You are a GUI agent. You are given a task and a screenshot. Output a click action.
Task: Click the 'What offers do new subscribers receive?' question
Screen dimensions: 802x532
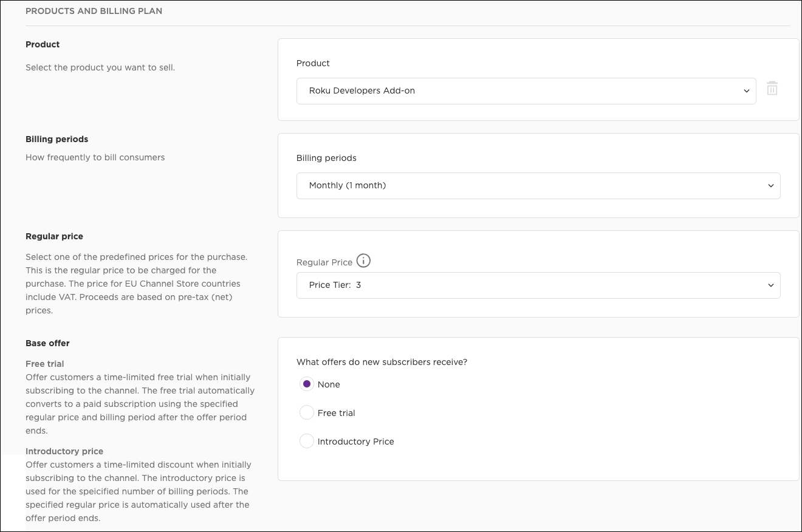pyautogui.click(x=382, y=362)
